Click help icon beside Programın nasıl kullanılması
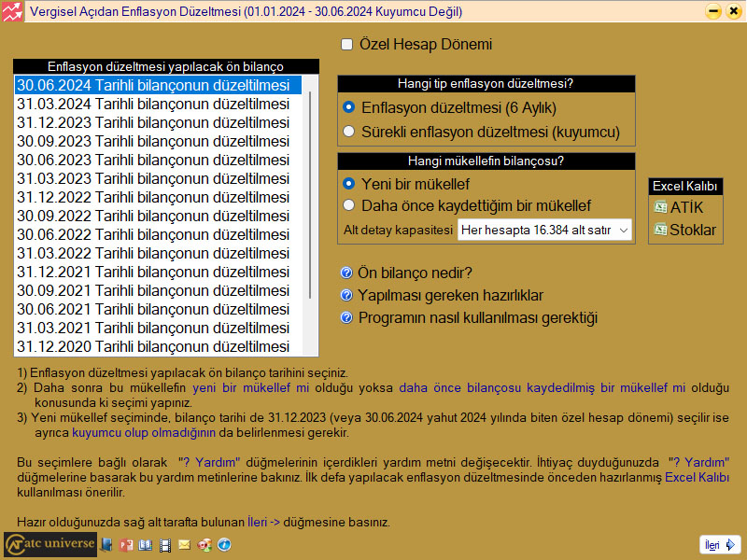747x560 pixels. point(346,317)
